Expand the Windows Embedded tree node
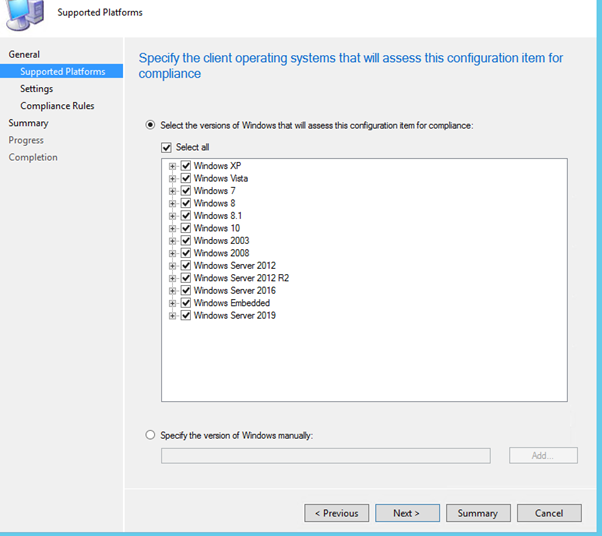The width and height of the screenshot is (602, 536). (172, 303)
